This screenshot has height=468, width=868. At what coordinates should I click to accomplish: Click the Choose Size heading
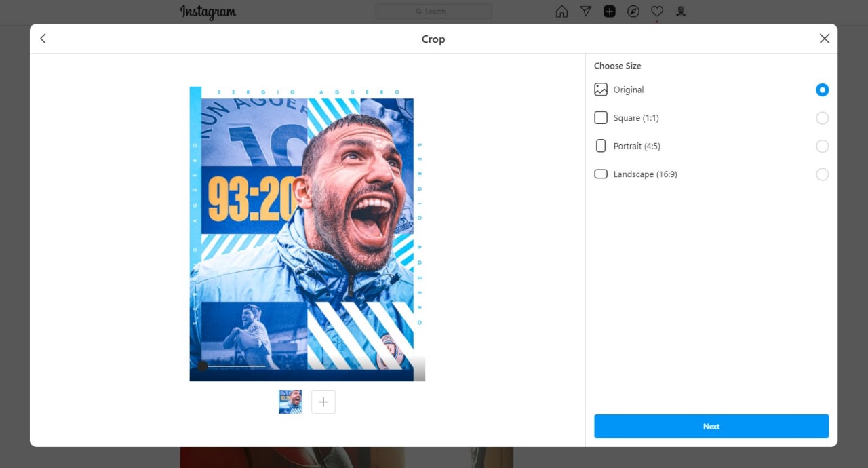pos(617,66)
